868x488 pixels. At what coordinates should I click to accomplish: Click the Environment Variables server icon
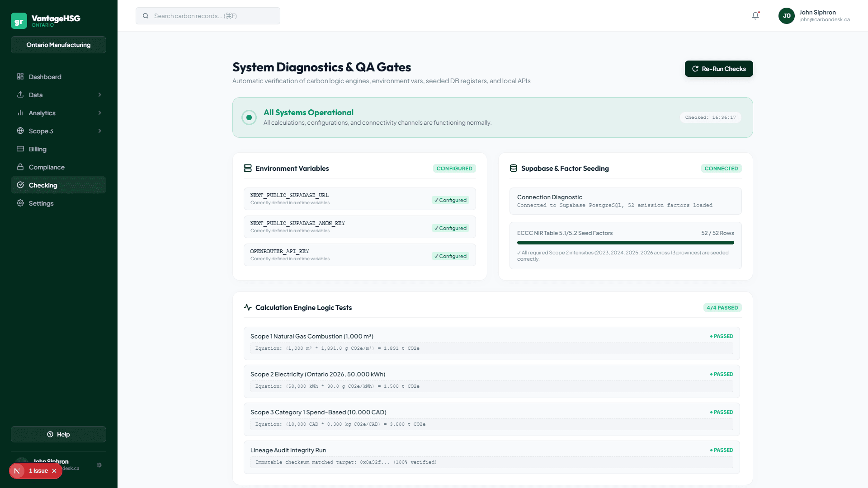click(248, 168)
